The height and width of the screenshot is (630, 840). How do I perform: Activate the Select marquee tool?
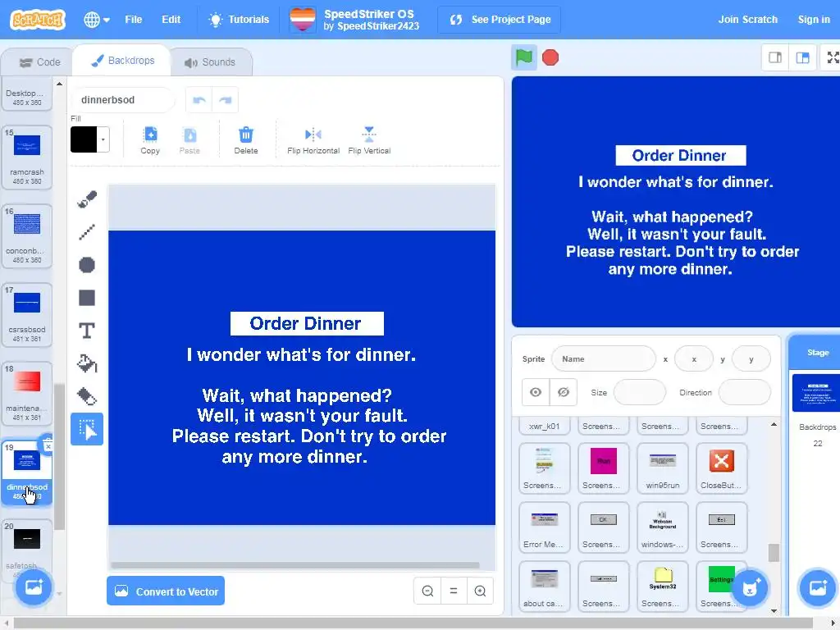87,429
